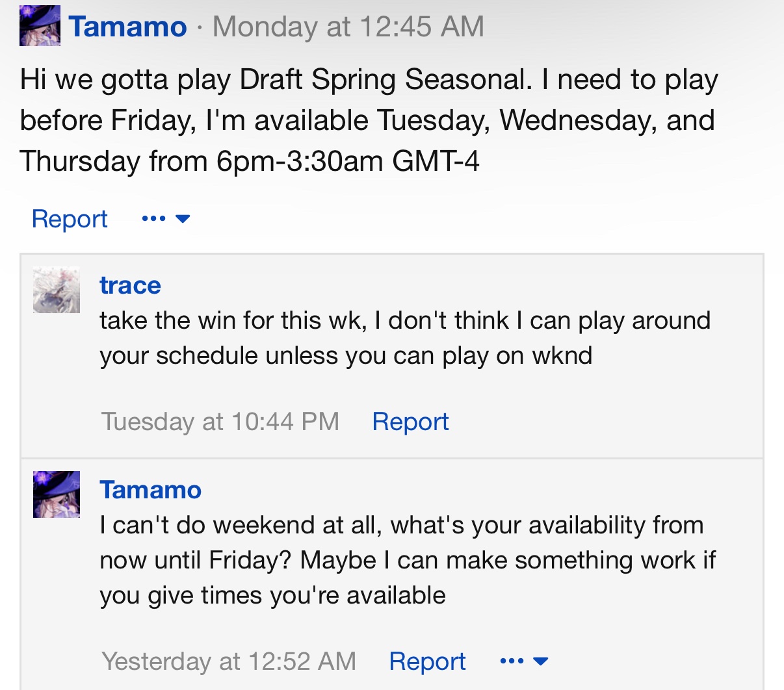Open the trace username link
Screen dimensions: 784x690
click(130, 285)
